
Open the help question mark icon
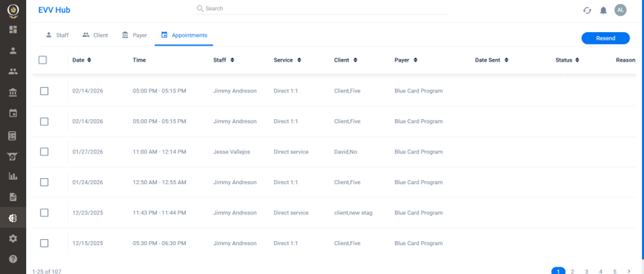(12, 259)
